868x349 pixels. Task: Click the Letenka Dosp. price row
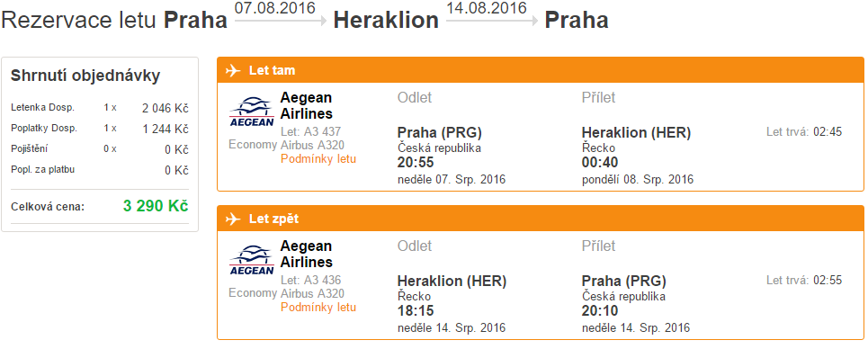[100, 107]
